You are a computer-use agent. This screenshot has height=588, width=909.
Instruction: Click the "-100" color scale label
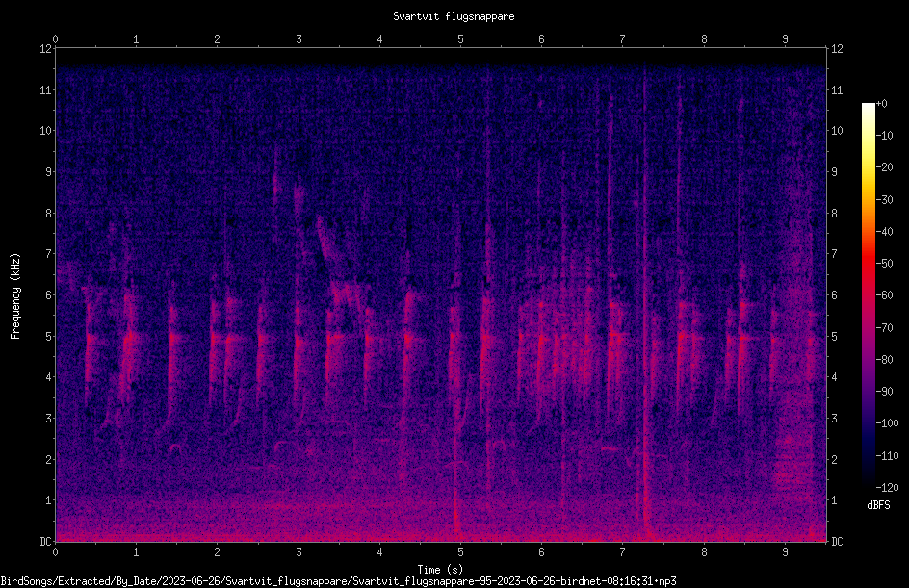click(888, 423)
